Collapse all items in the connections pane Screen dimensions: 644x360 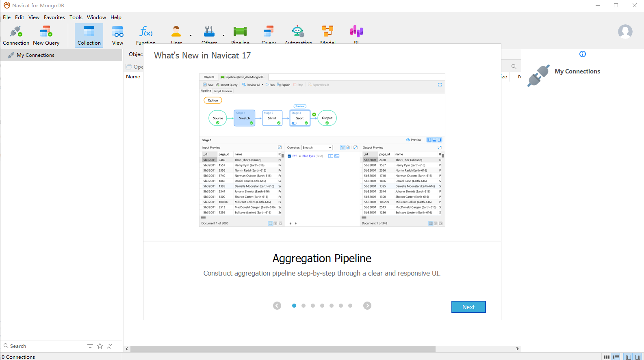point(110,346)
